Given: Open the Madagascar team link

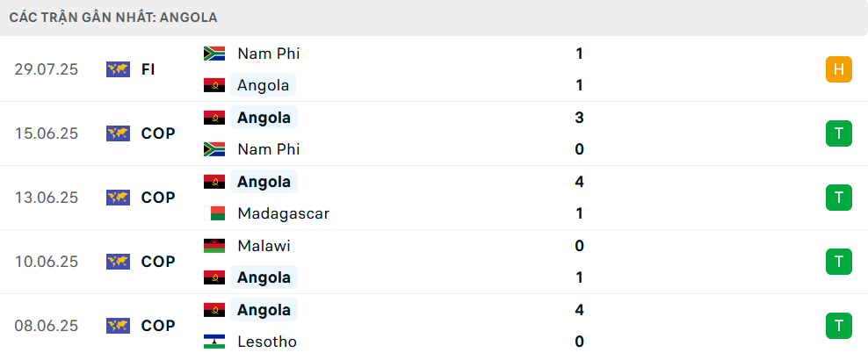Looking at the screenshot, I should pos(284,213).
